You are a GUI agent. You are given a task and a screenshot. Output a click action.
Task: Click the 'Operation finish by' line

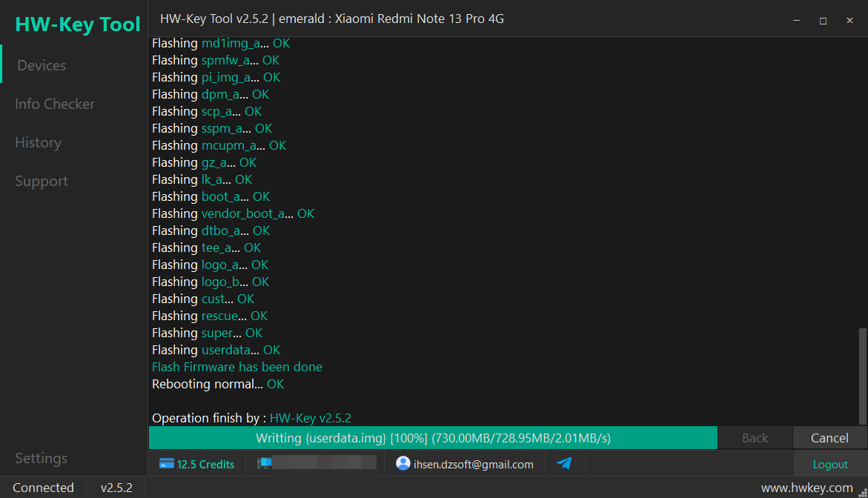pos(251,418)
